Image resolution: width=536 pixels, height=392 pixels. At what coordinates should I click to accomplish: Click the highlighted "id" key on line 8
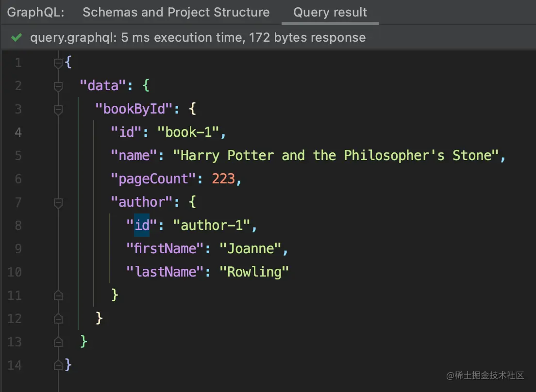[x=141, y=226]
